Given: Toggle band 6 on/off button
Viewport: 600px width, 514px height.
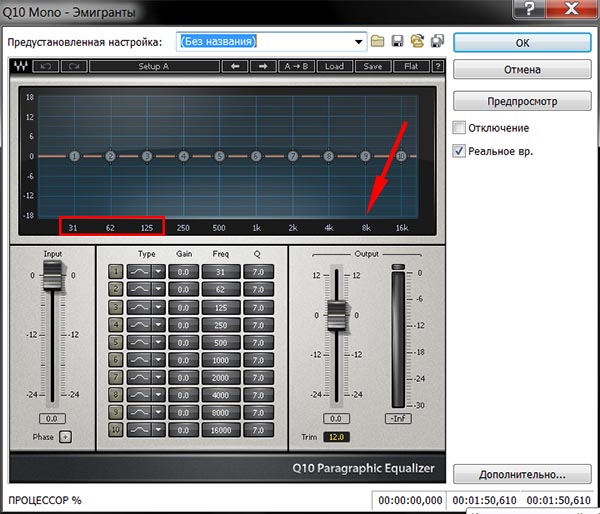Looking at the screenshot, I should (116, 360).
